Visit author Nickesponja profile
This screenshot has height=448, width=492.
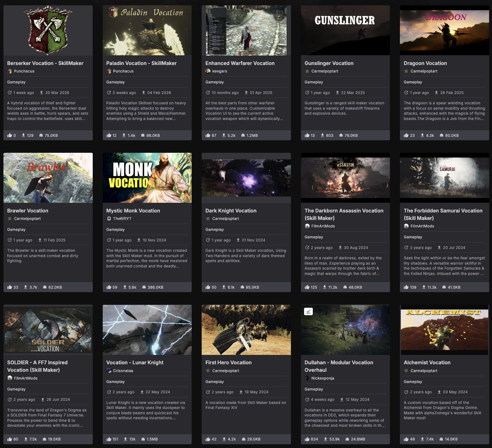pos(323,378)
